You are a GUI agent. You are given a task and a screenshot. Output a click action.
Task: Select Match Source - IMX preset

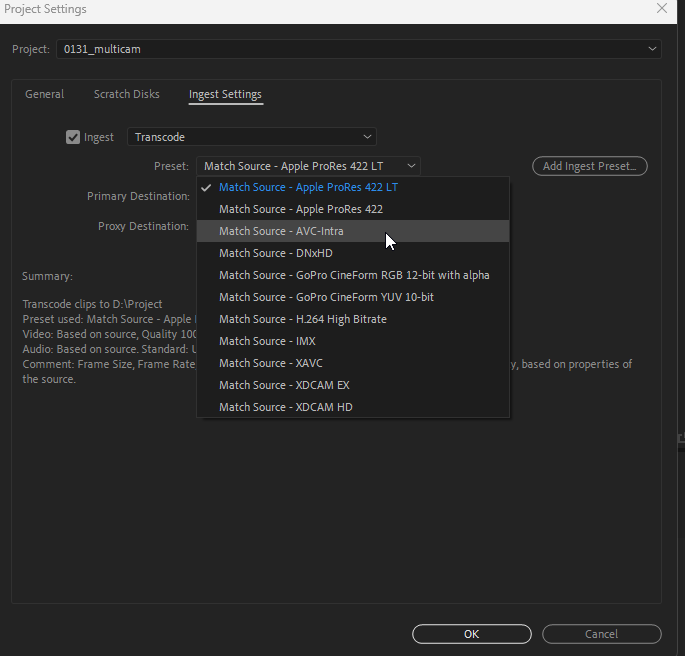353,341
